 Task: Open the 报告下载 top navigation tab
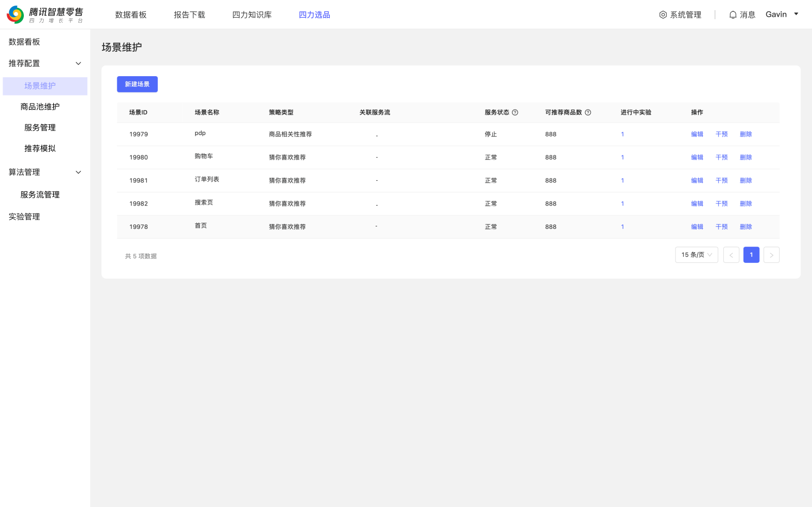(x=189, y=15)
